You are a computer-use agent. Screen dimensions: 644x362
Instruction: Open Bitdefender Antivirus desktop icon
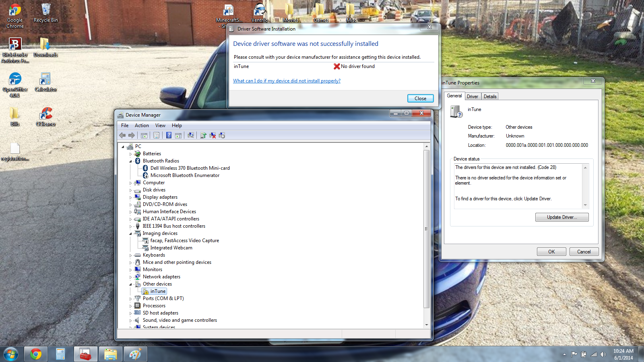(x=15, y=50)
